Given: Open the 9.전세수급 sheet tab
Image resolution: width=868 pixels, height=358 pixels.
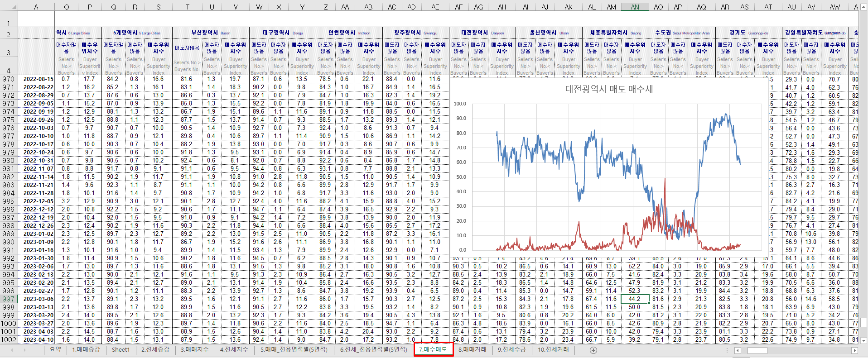Looking at the screenshot, I should 512,349.
